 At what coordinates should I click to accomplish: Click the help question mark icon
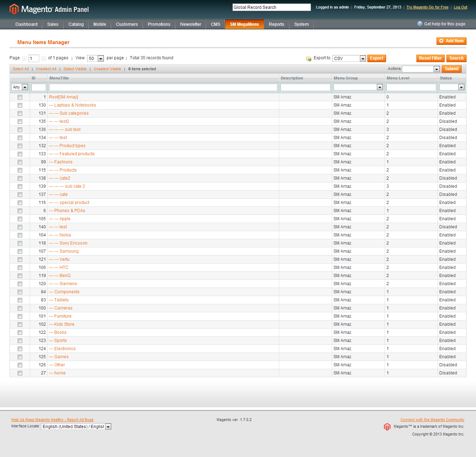[420, 24]
